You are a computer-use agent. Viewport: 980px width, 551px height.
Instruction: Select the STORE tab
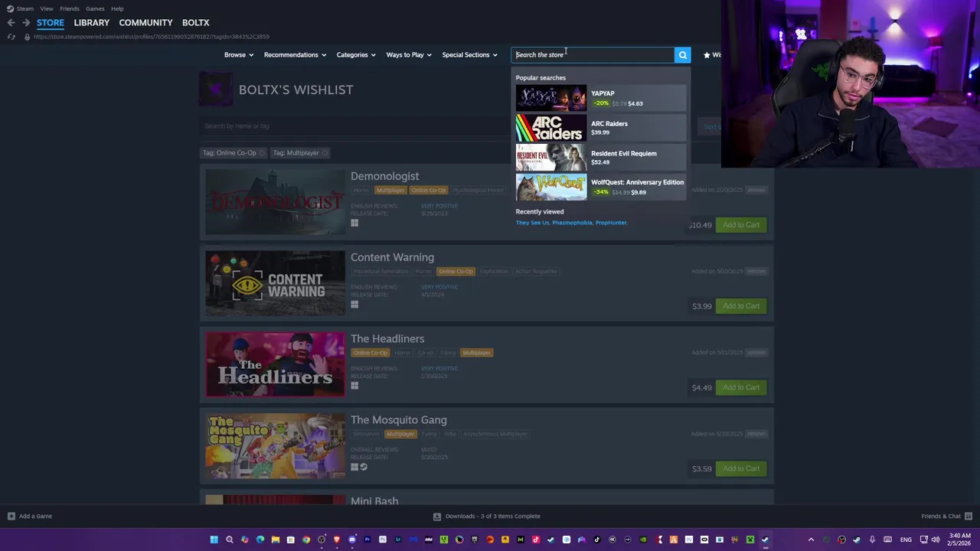pos(51,22)
